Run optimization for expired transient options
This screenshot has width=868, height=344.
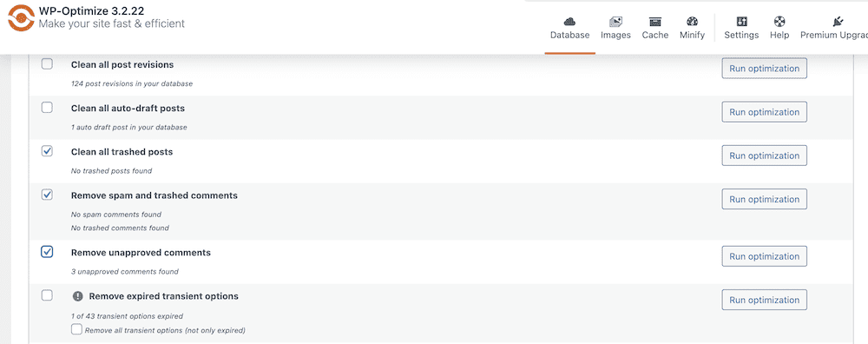point(764,301)
